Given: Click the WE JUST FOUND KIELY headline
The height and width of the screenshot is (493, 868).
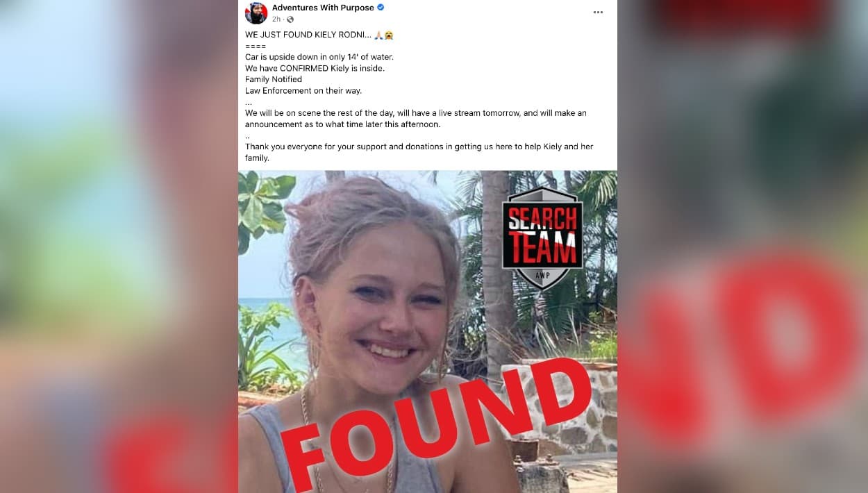Looking at the screenshot, I should pyautogui.click(x=308, y=35).
